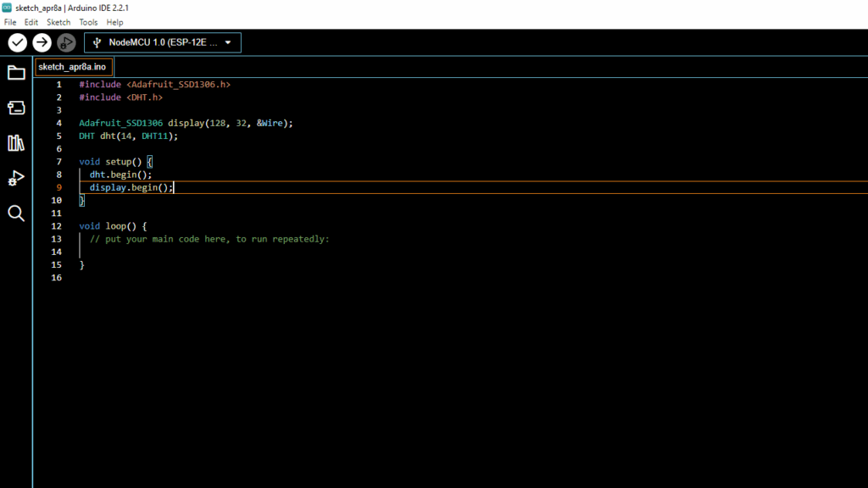This screenshot has width=868, height=488.
Task: Click line number 1 in the gutter
Action: [x=58, y=85]
